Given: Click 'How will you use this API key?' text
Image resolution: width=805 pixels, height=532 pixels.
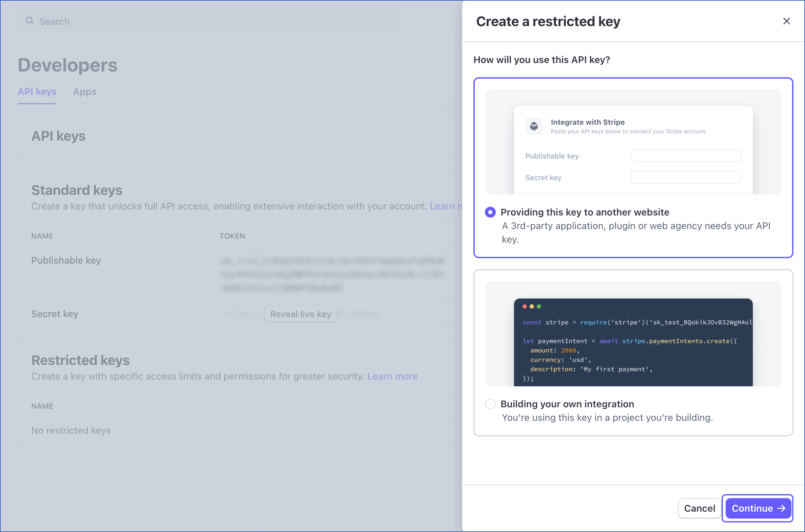Looking at the screenshot, I should 542,60.
